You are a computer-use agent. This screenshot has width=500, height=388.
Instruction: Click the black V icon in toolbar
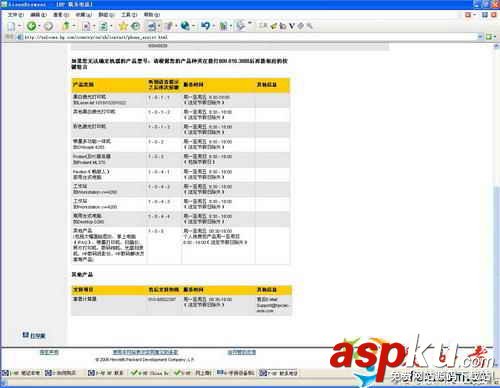tap(292, 26)
